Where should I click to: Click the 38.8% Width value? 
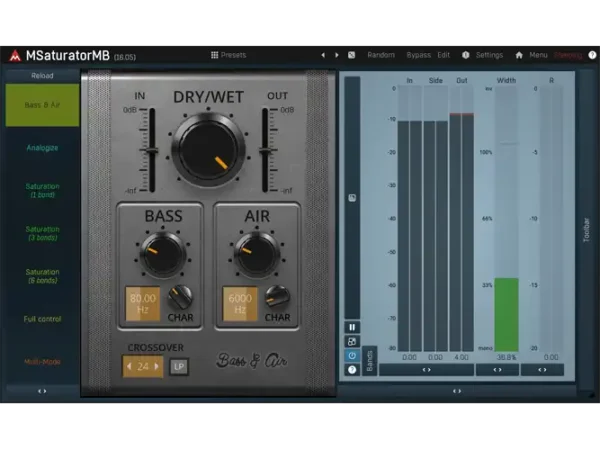(506, 357)
